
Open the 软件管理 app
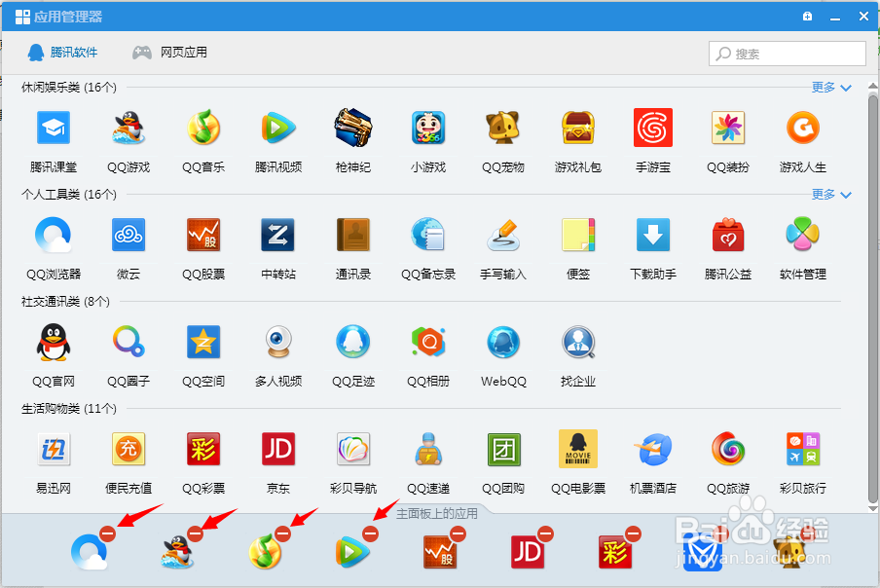pyautogui.click(x=803, y=235)
